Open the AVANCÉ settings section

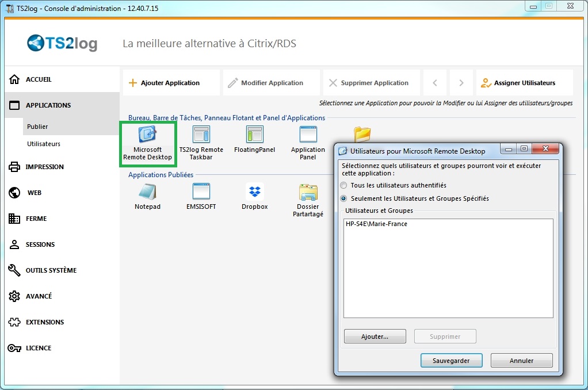point(62,296)
